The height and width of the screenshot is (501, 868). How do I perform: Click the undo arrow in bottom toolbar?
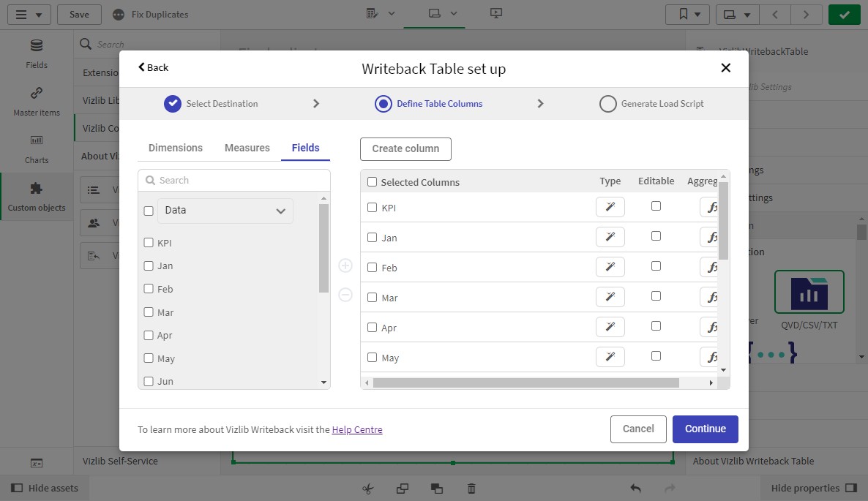click(635, 489)
